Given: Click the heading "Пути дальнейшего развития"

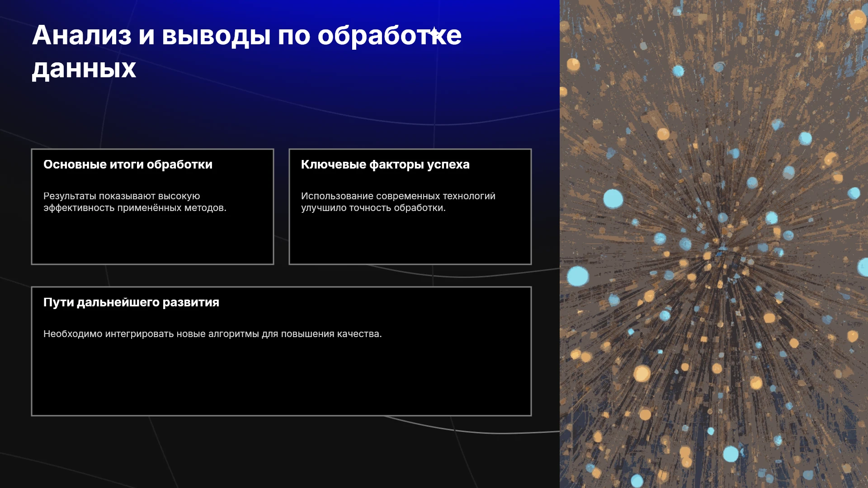Looking at the screenshot, I should pyautogui.click(x=131, y=302).
